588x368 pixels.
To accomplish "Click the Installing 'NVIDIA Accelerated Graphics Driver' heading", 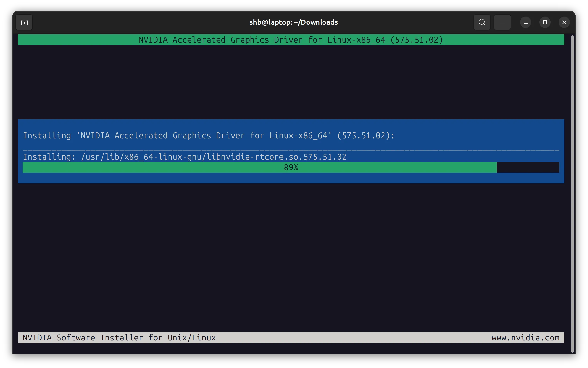I will [209, 135].
